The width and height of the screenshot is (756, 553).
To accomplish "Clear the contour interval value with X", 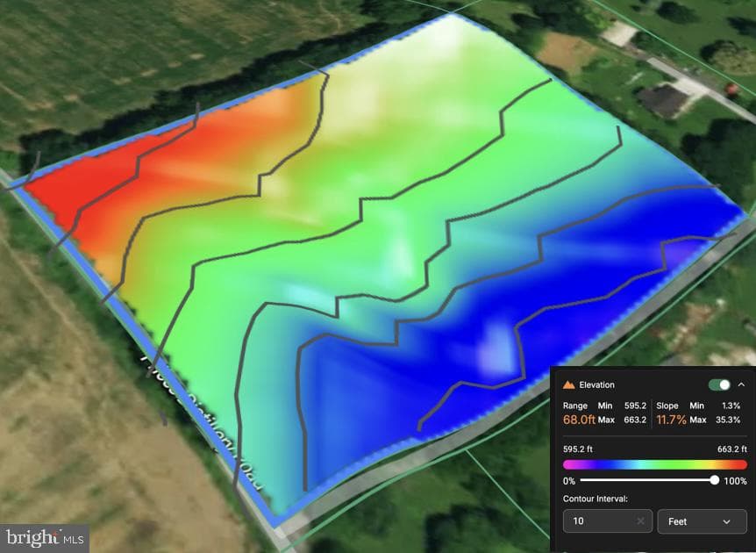I will point(640,521).
